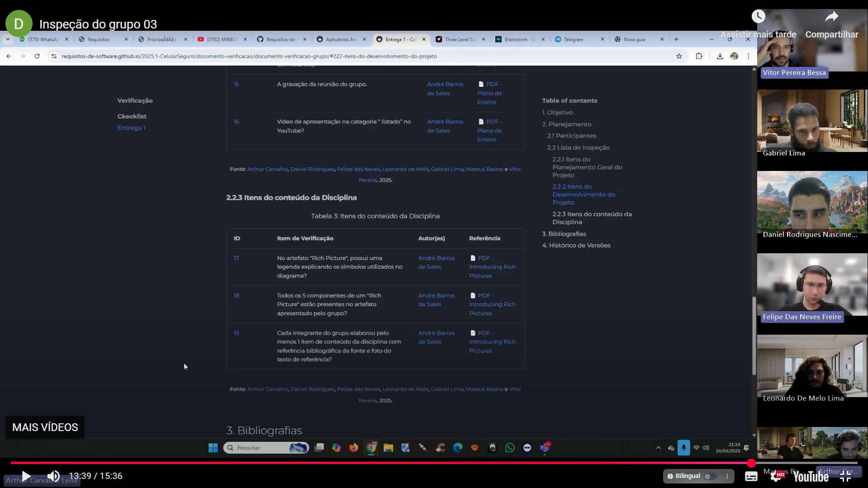Open video on YouTube via logo
868x488 pixels.
click(811, 476)
